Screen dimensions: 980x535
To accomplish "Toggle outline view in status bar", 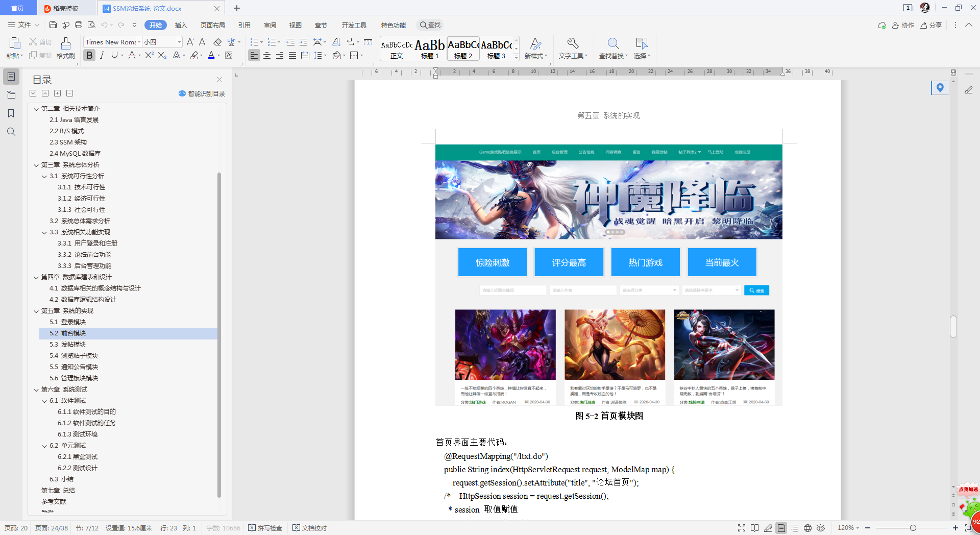I will (x=795, y=528).
